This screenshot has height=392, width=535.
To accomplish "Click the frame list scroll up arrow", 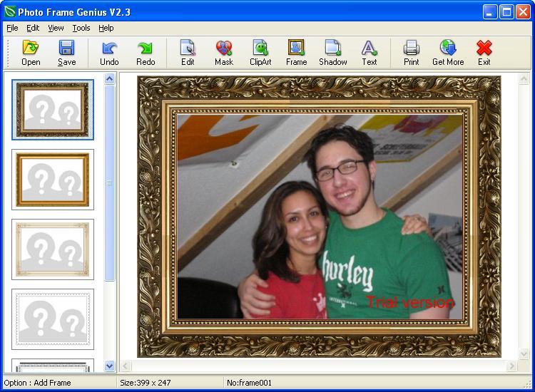I will (x=110, y=79).
